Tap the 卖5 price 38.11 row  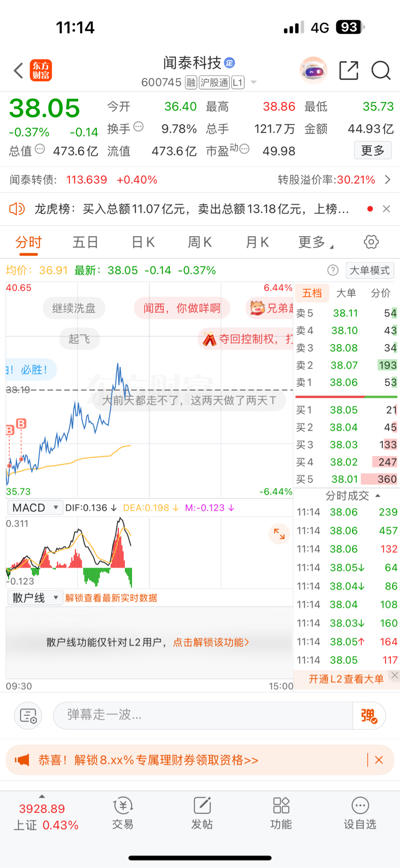(x=346, y=313)
